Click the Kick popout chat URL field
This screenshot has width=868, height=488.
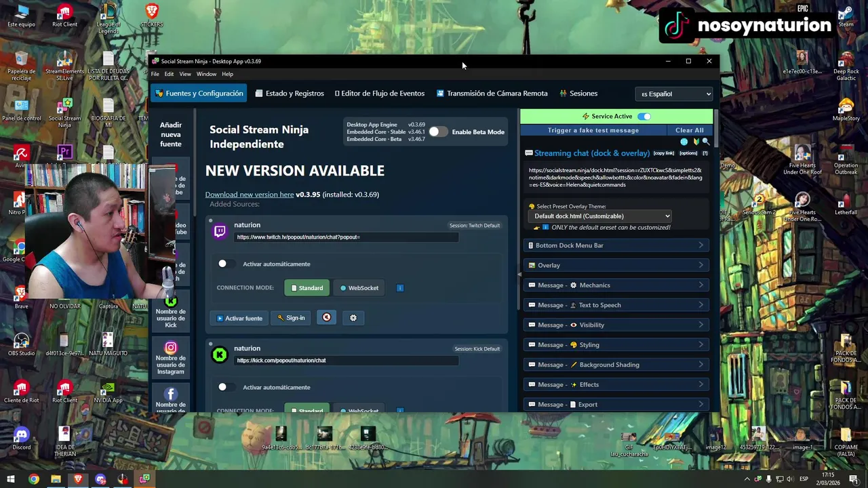click(x=347, y=361)
